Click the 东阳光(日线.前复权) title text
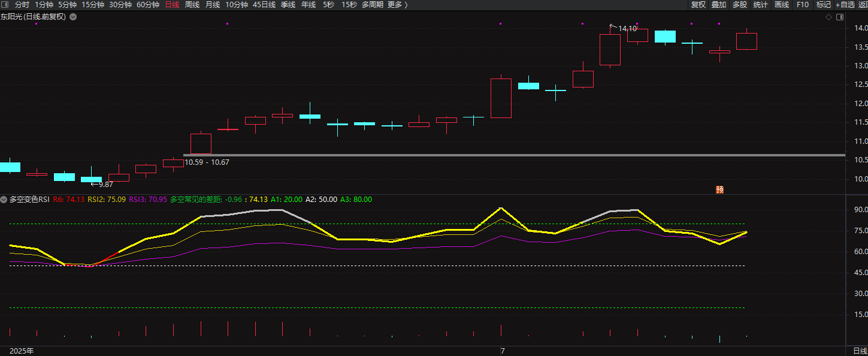 pyautogui.click(x=33, y=17)
